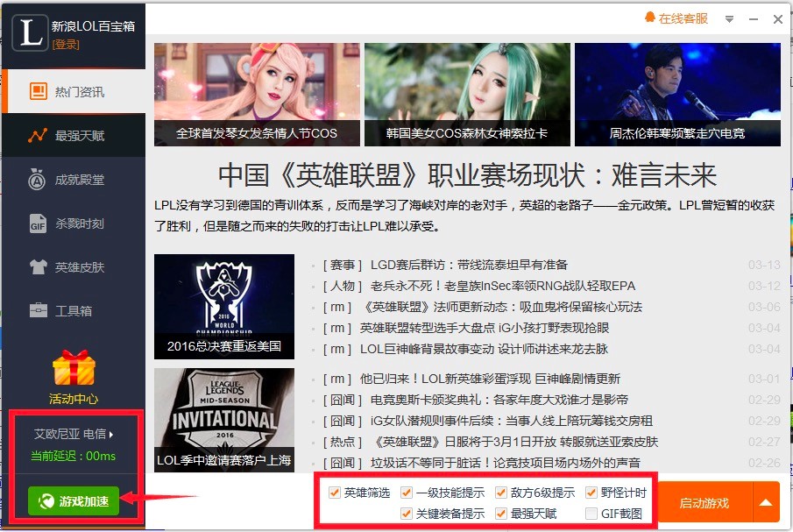Open news 转型选手大盘点 iG小孩打野表现抢眼
Image resolution: width=793 pixels, height=532 pixels.
(x=485, y=328)
